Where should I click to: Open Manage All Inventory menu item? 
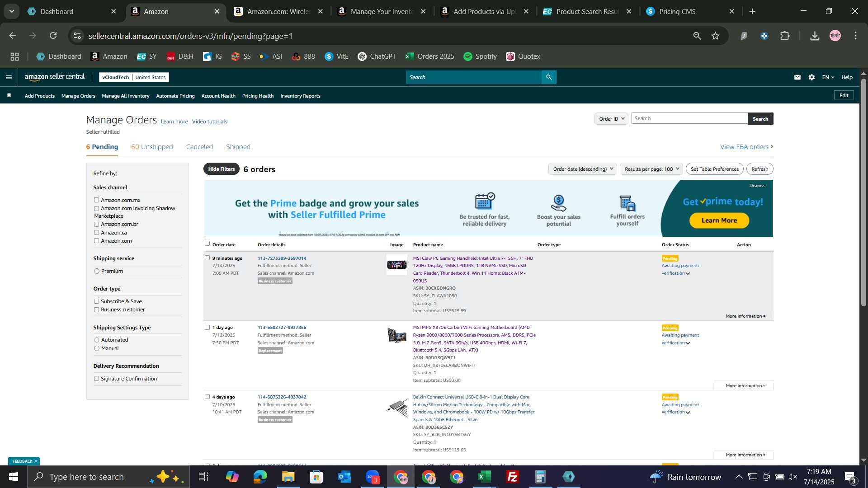pyautogui.click(x=126, y=96)
